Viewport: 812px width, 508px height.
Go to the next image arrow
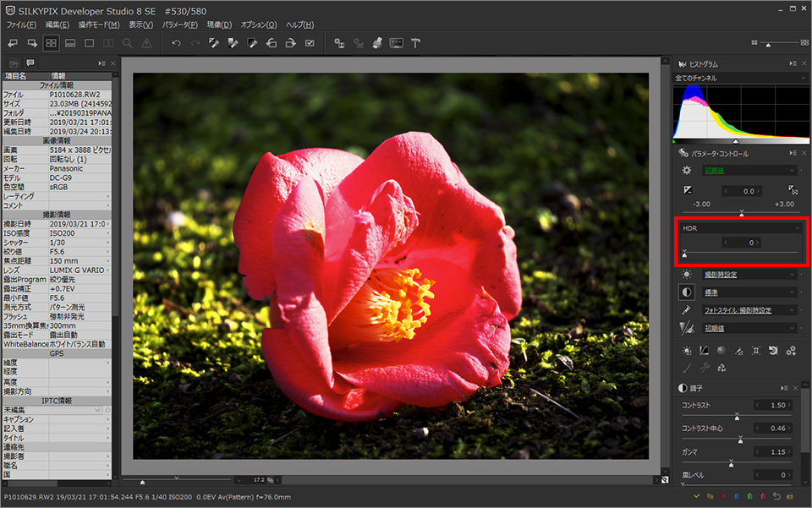(32, 42)
